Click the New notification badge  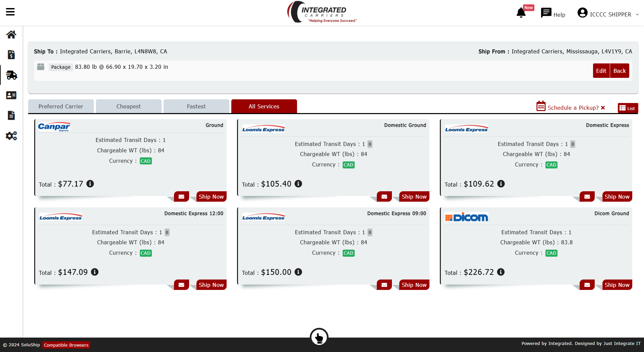coord(528,8)
